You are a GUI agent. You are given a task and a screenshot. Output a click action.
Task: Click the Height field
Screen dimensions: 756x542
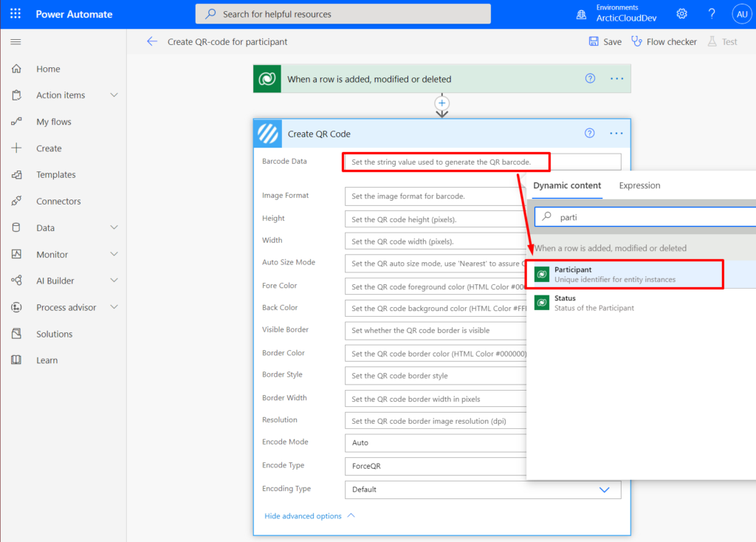pos(436,219)
